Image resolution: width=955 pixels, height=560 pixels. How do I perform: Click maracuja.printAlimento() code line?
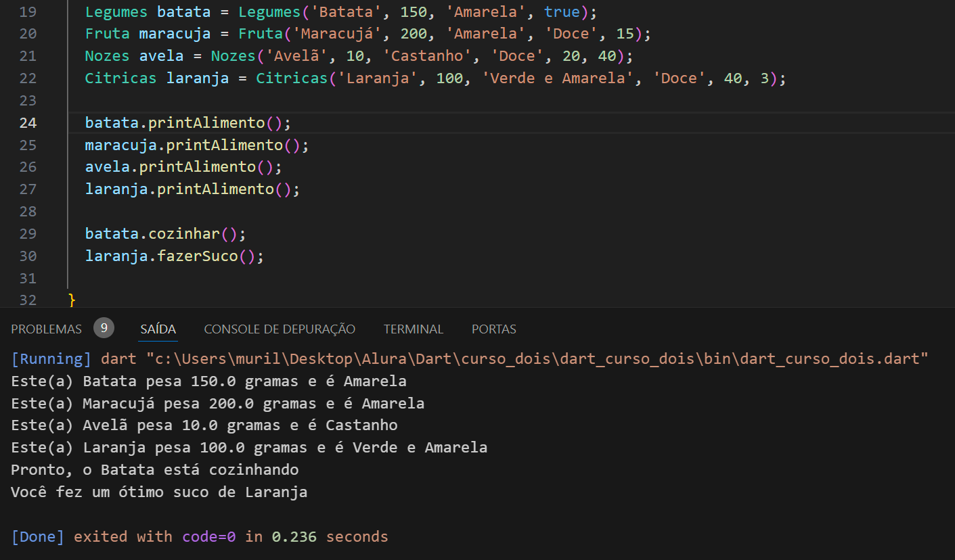(196, 145)
